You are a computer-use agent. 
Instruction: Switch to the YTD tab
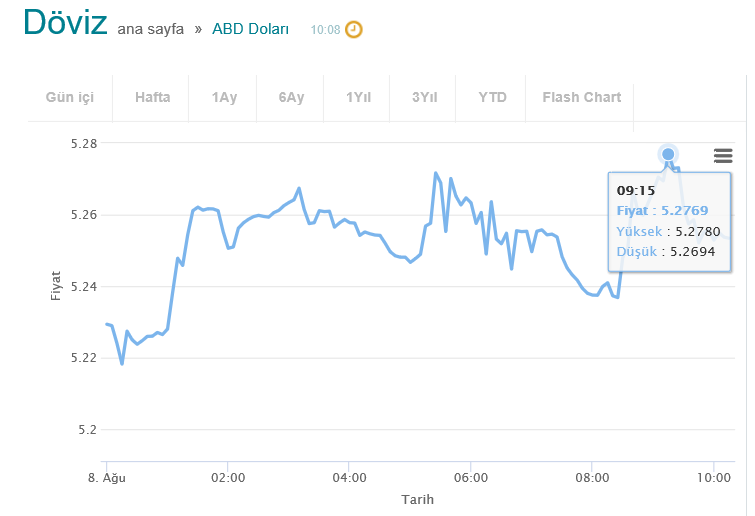tap(492, 97)
